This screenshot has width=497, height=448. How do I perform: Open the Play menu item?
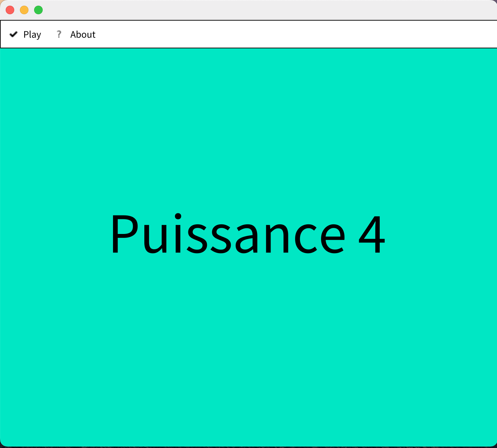32,34
